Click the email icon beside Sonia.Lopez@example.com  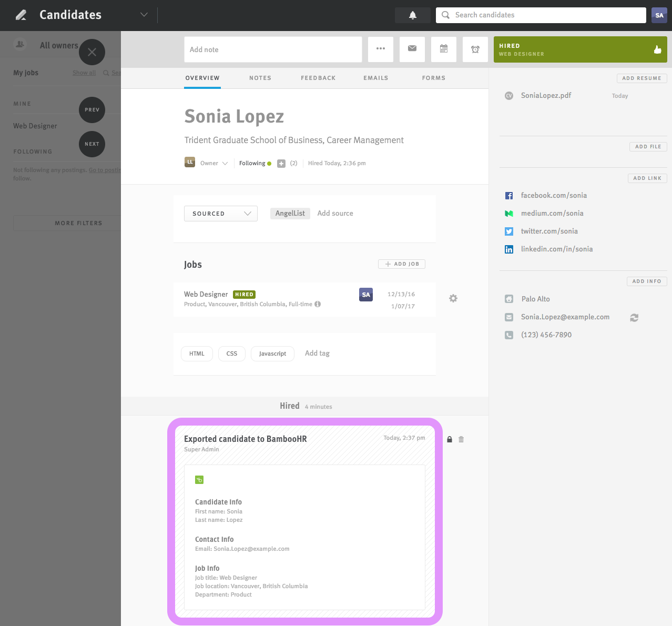tap(509, 317)
